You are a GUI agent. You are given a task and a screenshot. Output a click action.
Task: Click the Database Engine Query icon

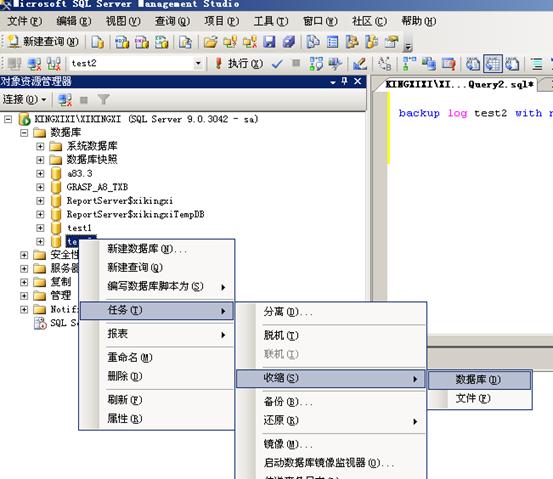click(97, 42)
